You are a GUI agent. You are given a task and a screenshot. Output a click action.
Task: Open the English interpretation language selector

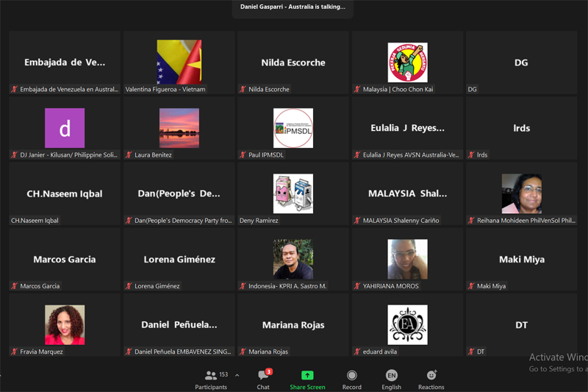pyautogui.click(x=391, y=376)
